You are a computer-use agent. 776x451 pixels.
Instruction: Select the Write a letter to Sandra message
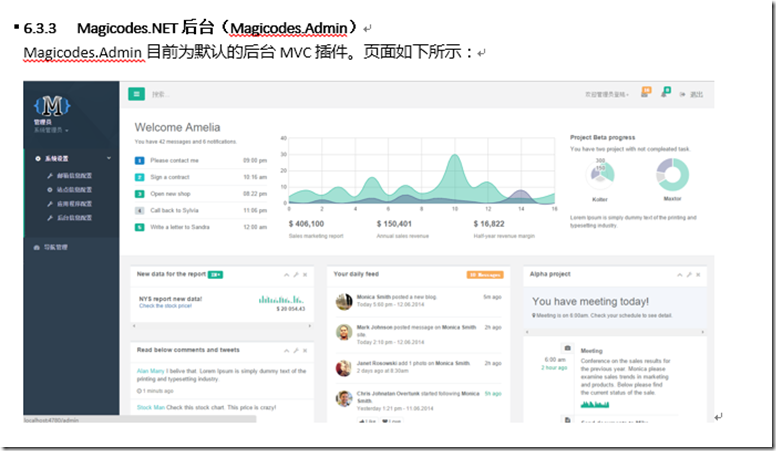point(180,227)
